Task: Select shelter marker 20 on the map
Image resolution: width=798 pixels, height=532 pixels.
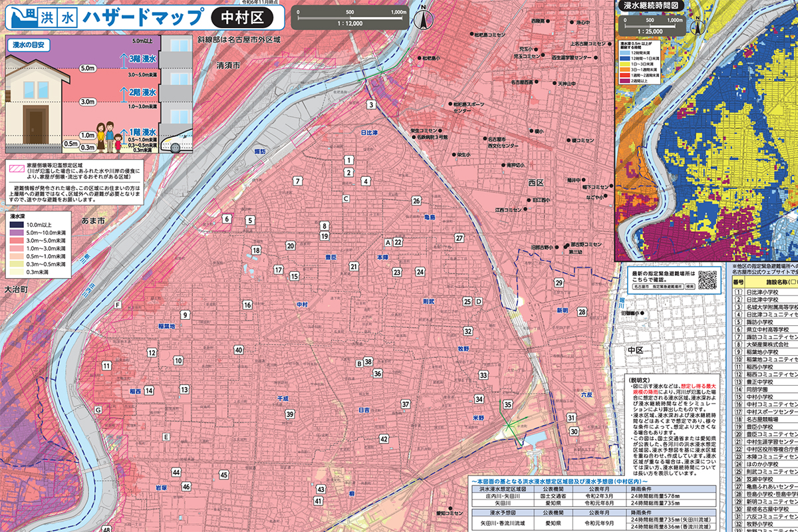Action: coord(291,246)
